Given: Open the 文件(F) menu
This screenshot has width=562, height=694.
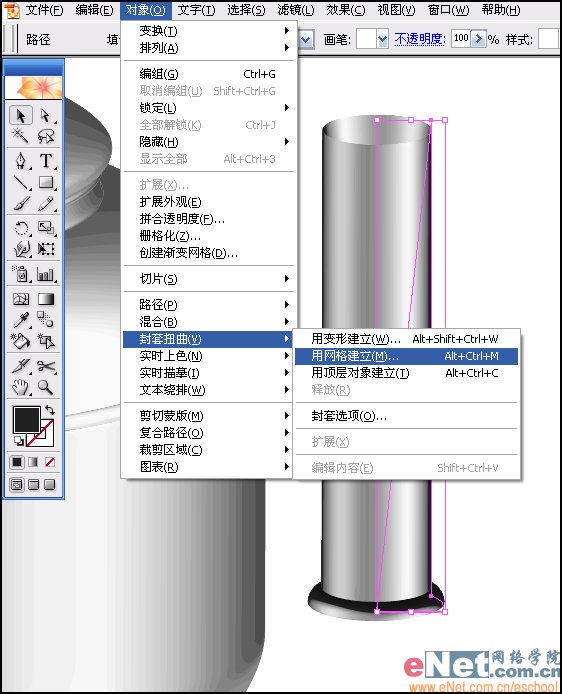Looking at the screenshot, I should click(44, 10).
